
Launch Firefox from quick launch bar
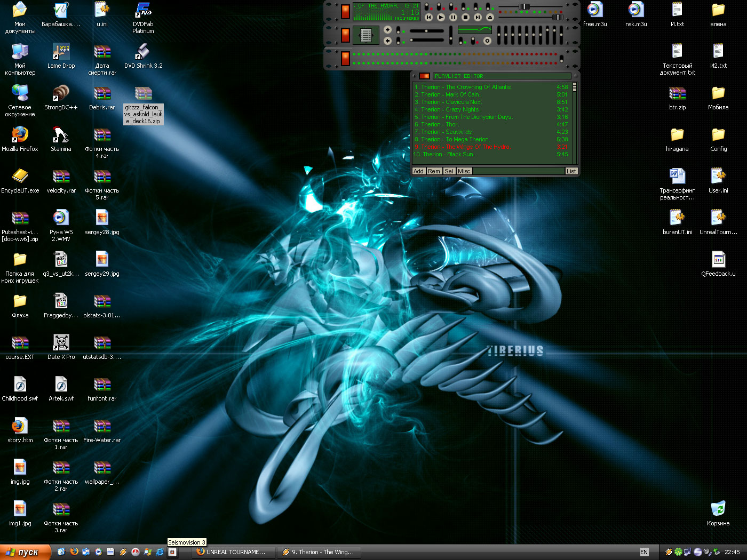point(74,552)
